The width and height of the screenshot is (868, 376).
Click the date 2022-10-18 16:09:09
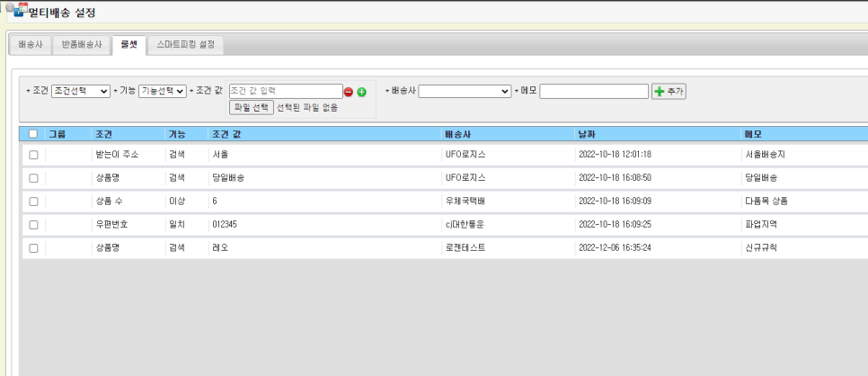tap(615, 201)
